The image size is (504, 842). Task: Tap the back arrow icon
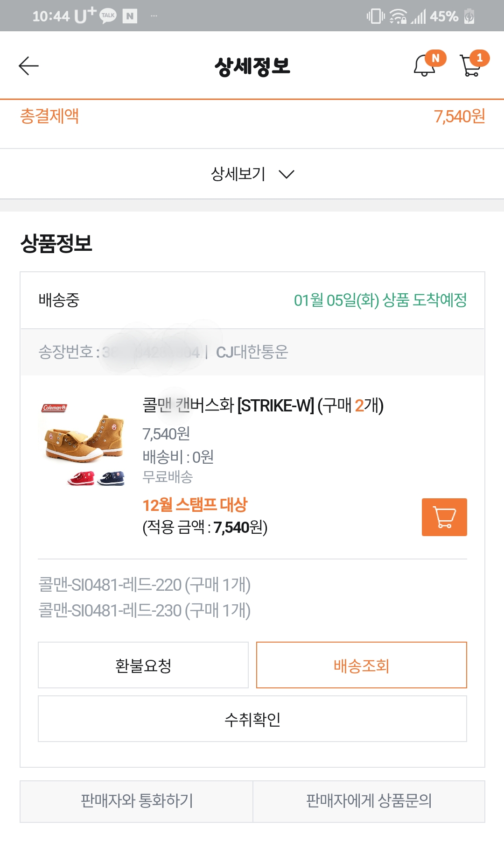tap(28, 66)
